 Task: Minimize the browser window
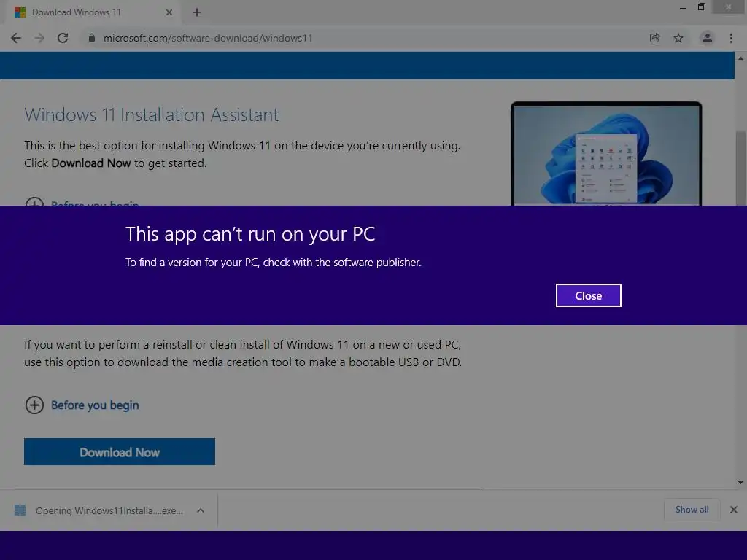pyautogui.click(x=683, y=7)
